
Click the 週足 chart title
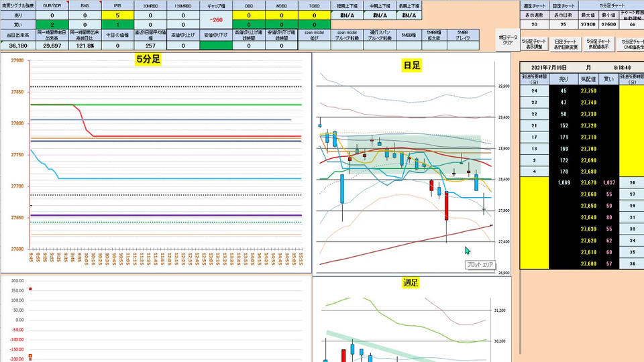411,282
